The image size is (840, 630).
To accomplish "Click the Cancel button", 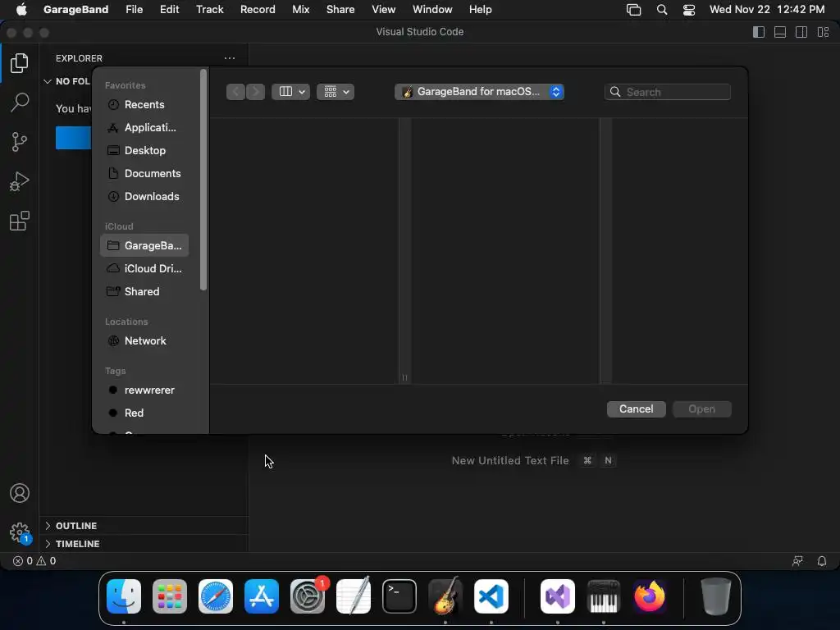I will [636, 409].
